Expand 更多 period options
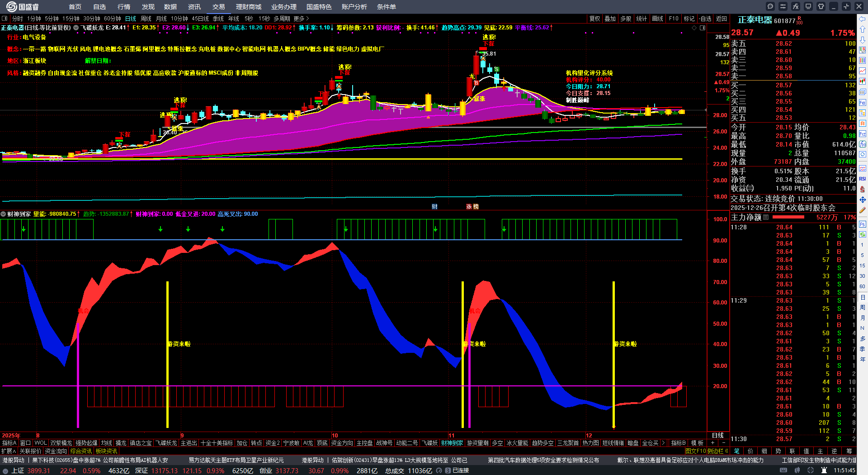Image resolution: width=868 pixels, height=475 pixels. point(301,19)
